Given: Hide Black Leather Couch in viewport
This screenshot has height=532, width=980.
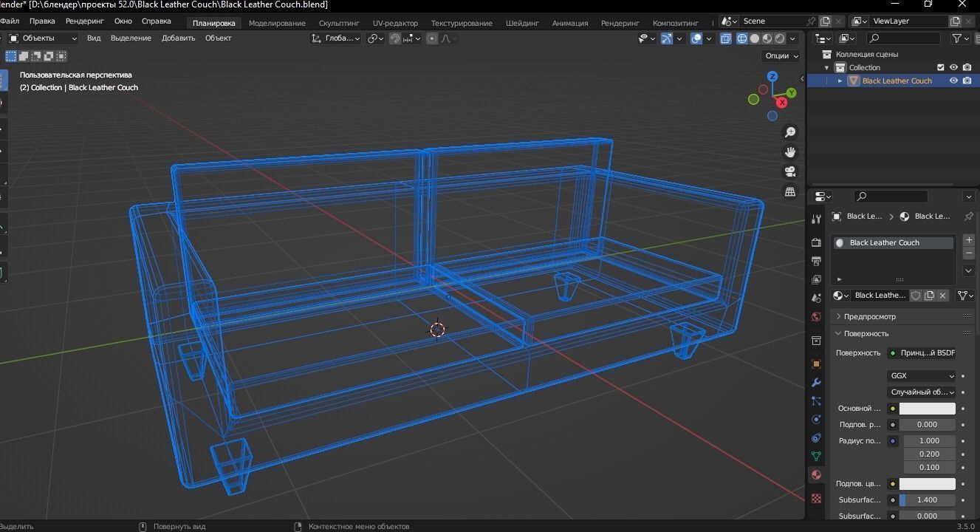Looking at the screenshot, I should [x=953, y=81].
